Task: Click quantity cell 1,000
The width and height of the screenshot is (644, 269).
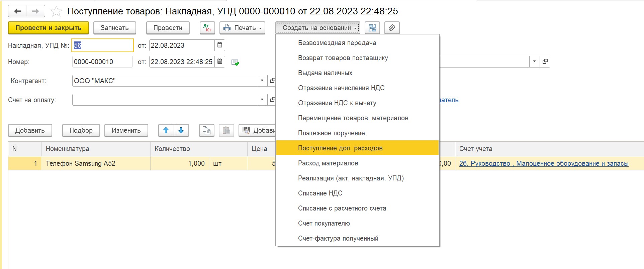Action: click(x=180, y=163)
